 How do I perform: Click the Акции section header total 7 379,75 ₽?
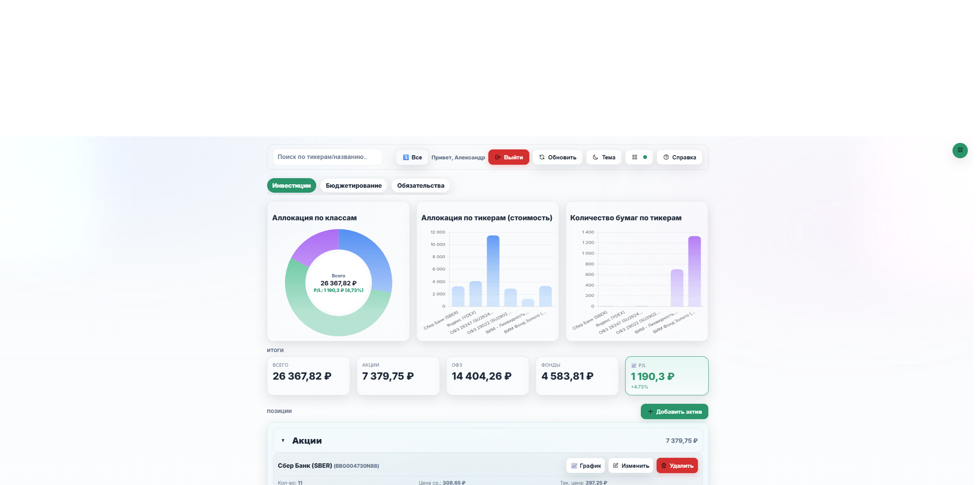(681, 441)
